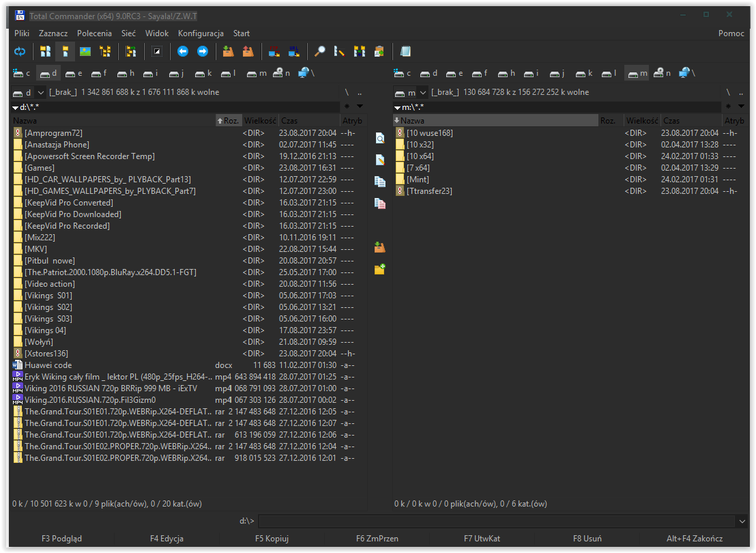
Task: Open the Pliki menu
Action: tap(22, 33)
